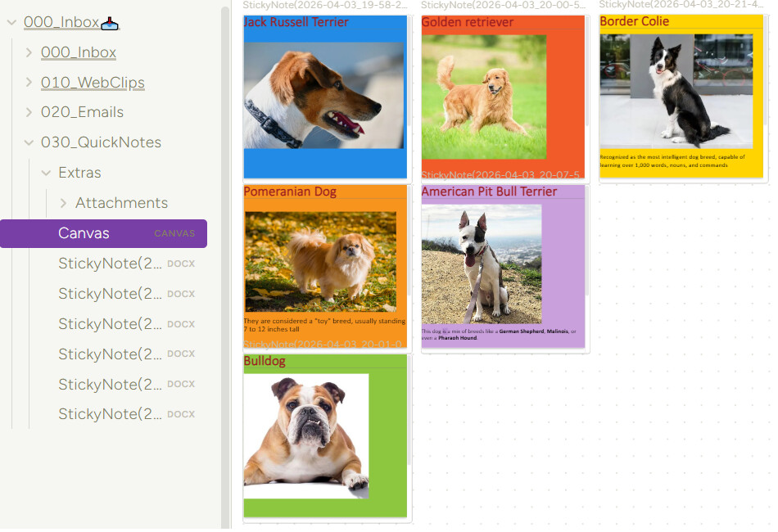
Task: Click the Border Colie note title text
Action: click(x=634, y=21)
